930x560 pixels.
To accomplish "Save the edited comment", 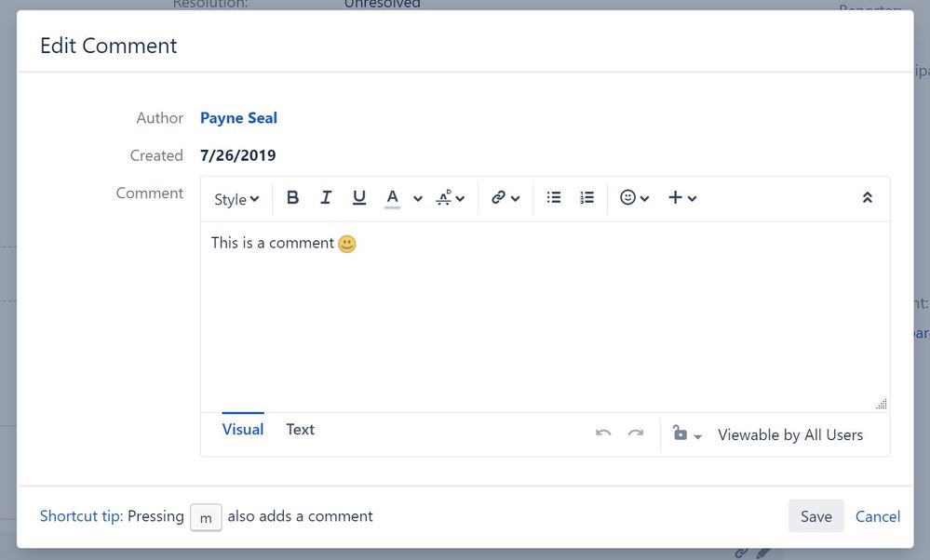I will point(815,516).
